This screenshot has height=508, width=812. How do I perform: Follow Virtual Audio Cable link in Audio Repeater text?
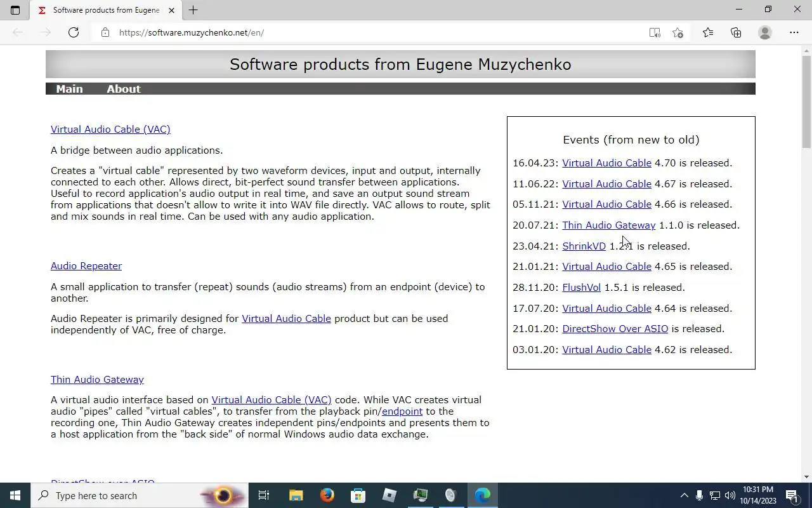click(286, 319)
